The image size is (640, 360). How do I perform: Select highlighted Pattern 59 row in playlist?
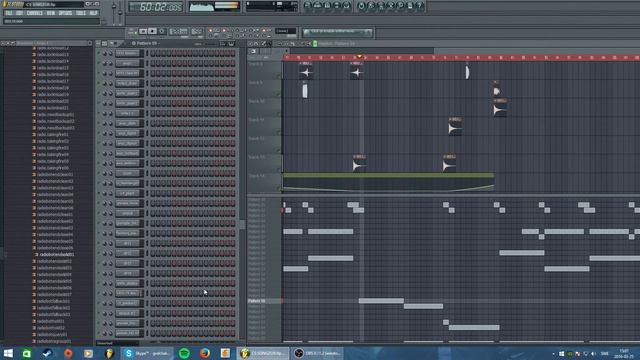(264, 301)
